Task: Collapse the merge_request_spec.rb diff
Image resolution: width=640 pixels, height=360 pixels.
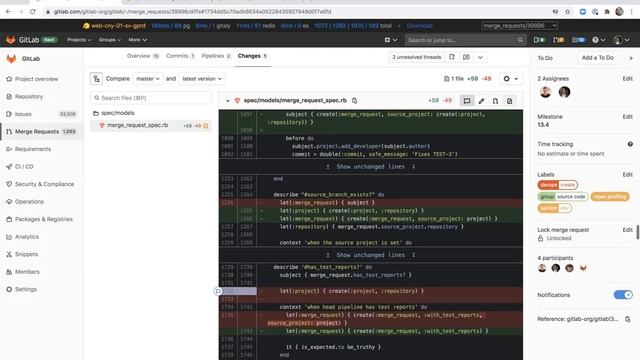Action: tap(227, 100)
